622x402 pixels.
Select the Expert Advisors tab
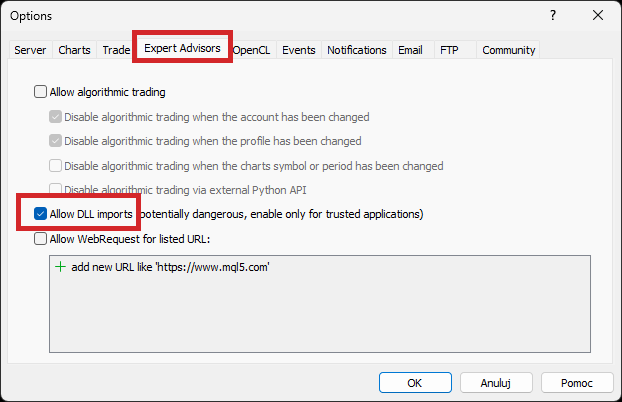click(182, 48)
